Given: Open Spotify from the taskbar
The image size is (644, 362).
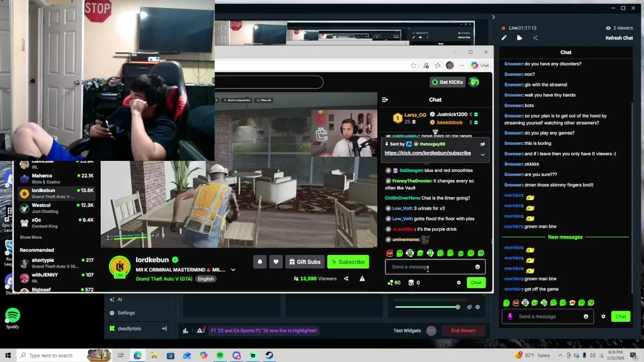Looking at the screenshot, I should pyautogui.click(x=220, y=355).
